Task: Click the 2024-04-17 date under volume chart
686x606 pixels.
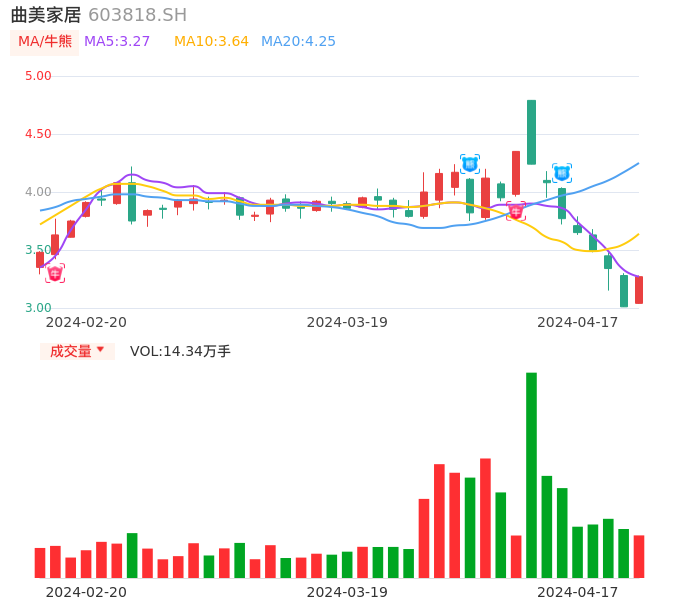Action: (x=578, y=592)
